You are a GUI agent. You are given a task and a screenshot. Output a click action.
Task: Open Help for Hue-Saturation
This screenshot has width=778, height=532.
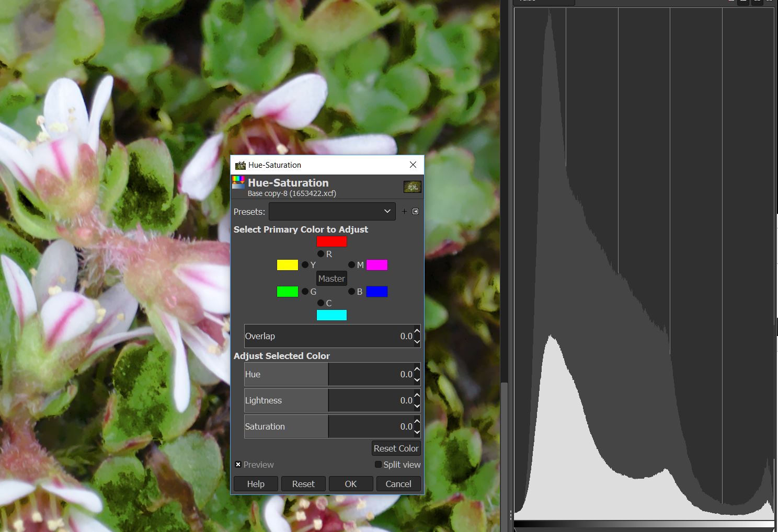pos(256,484)
